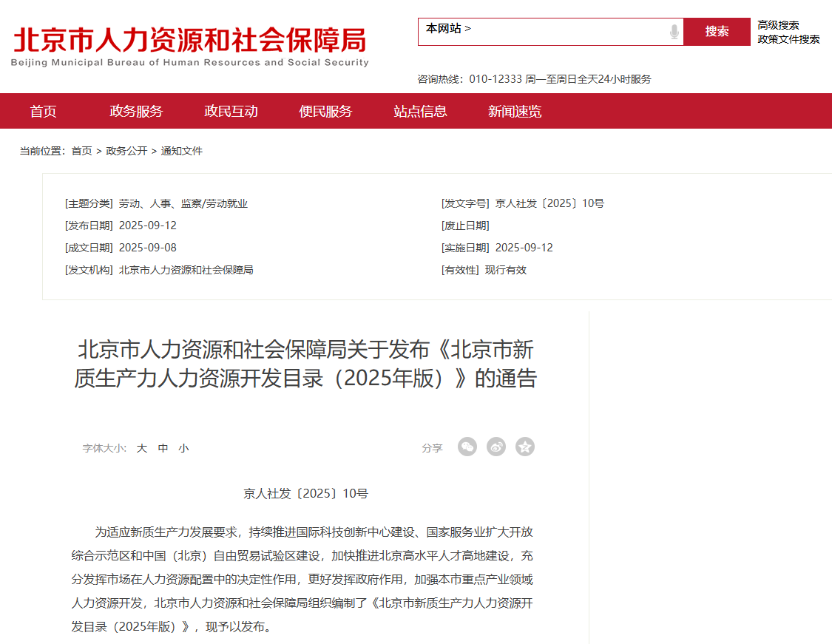
Task: Set font size to 大 (large)
Action: [142, 448]
